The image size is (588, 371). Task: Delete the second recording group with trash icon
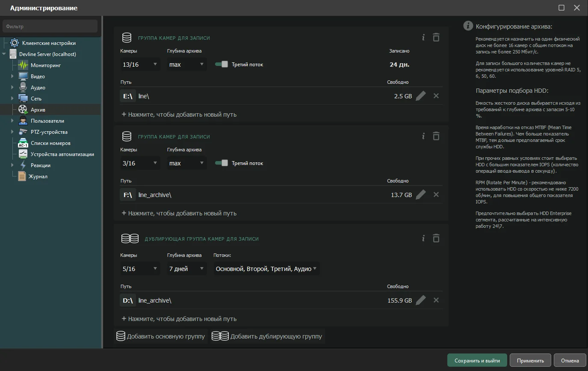pyautogui.click(x=436, y=136)
